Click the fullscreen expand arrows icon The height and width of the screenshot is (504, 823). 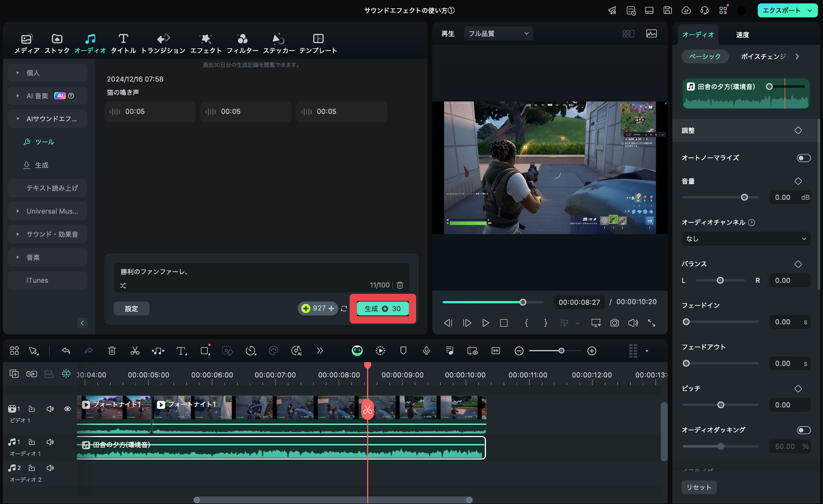pos(651,323)
